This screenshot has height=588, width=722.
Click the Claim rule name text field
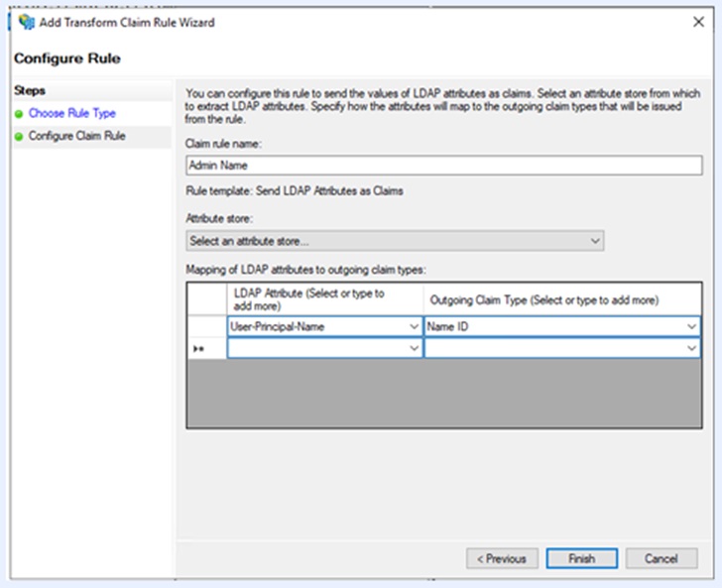[443, 166]
